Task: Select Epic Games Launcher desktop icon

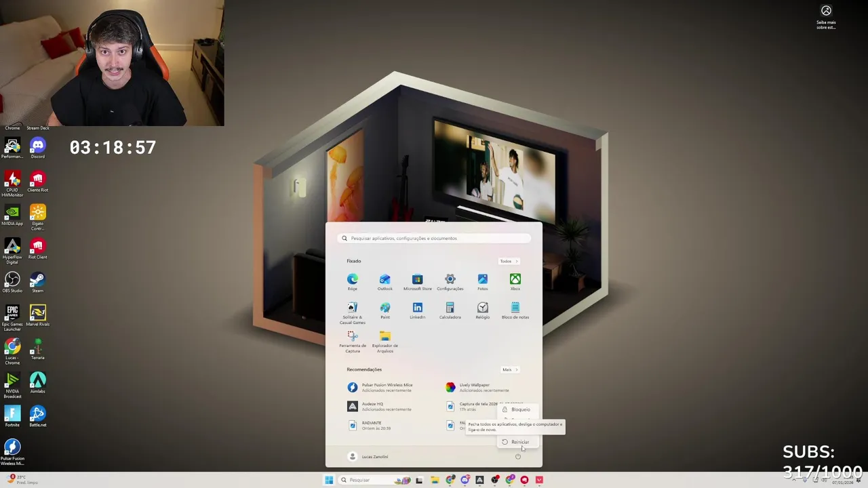Action: [x=12, y=318]
